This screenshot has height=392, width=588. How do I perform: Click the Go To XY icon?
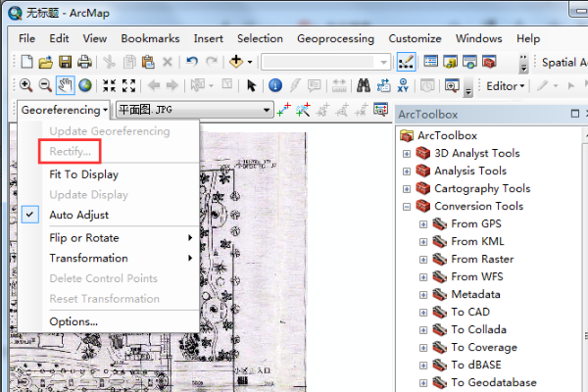click(x=403, y=85)
